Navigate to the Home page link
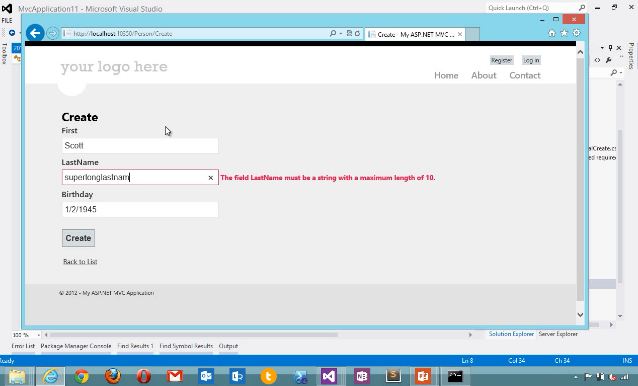The height and width of the screenshot is (386, 638). [x=446, y=75]
